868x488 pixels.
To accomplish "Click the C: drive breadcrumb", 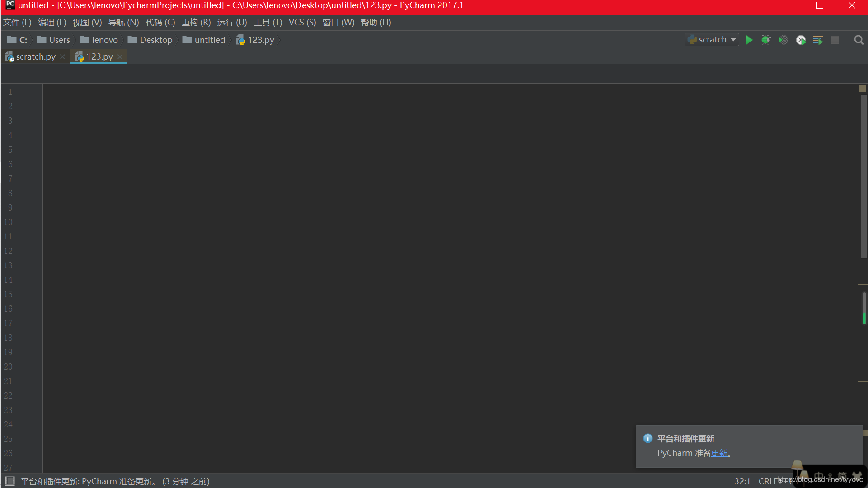I will [x=17, y=40].
